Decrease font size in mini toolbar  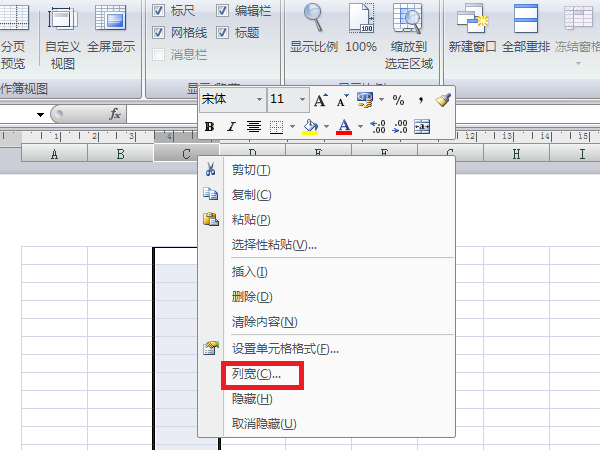tap(342, 100)
